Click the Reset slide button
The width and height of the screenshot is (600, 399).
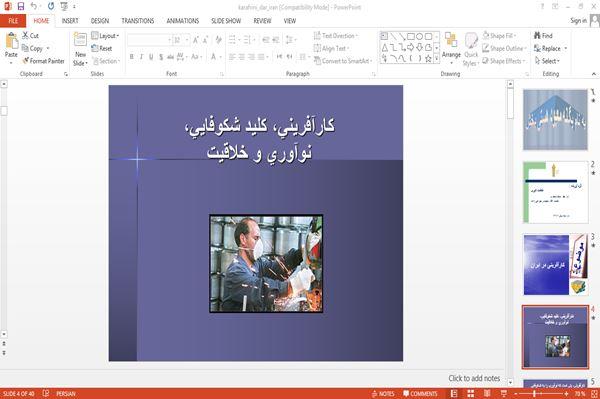tap(102, 48)
